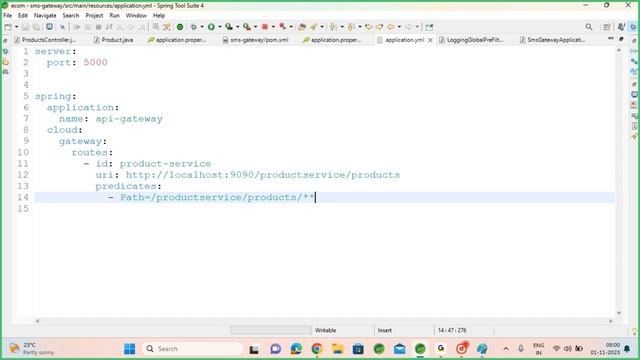Open the Next Annotation dropdown arrow

pyautogui.click(x=342, y=27)
